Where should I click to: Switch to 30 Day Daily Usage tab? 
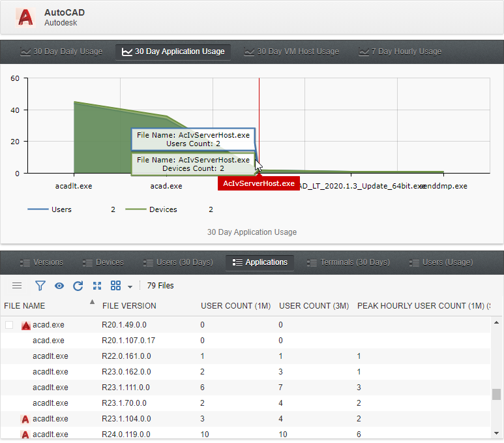[x=61, y=52]
